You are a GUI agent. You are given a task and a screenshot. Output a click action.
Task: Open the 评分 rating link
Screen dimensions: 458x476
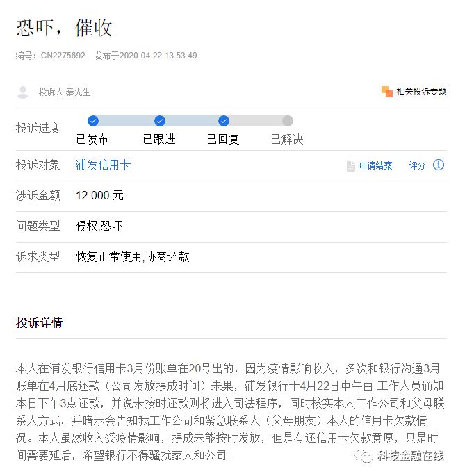coord(417,165)
